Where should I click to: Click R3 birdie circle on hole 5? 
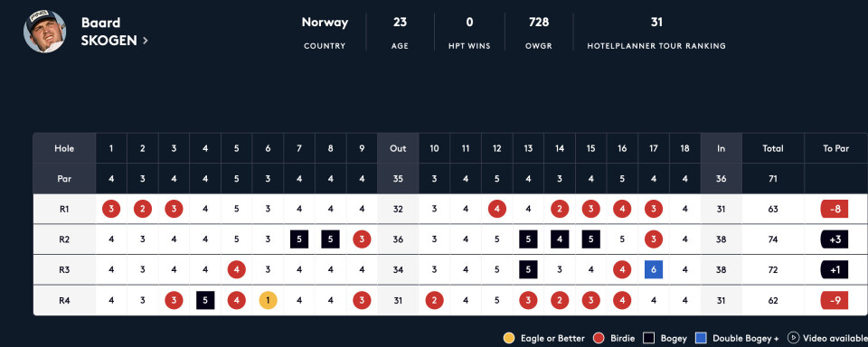(x=237, y=269)
